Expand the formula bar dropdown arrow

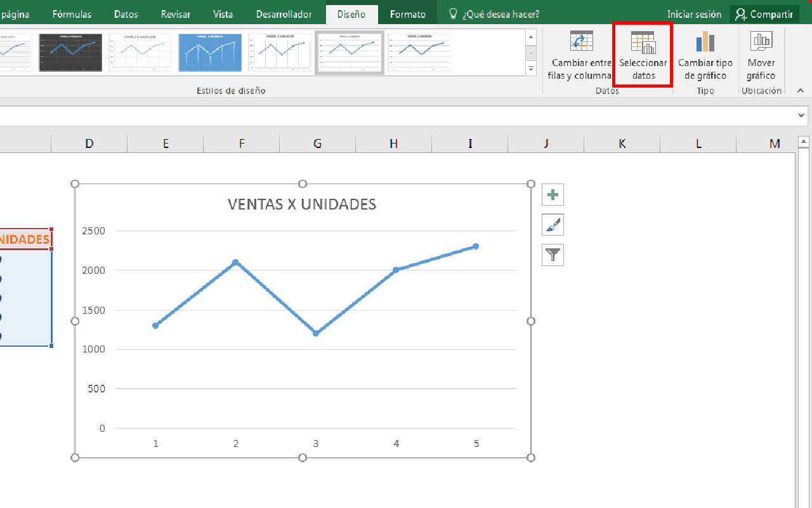[x=802, y=116]
